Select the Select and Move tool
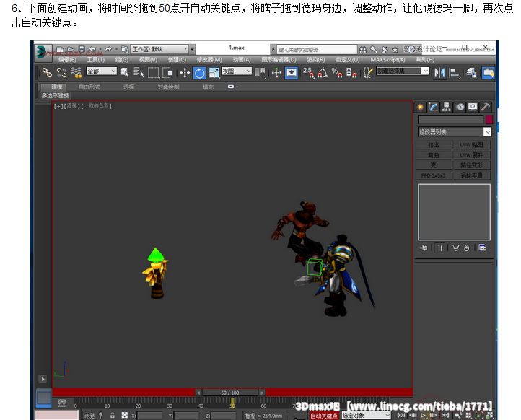This screenshot has width=521, height=420. point(185,72)
